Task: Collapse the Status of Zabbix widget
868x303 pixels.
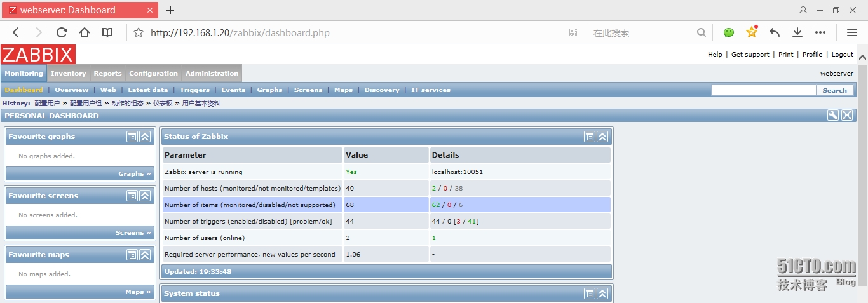Action: tap(602, 137)
